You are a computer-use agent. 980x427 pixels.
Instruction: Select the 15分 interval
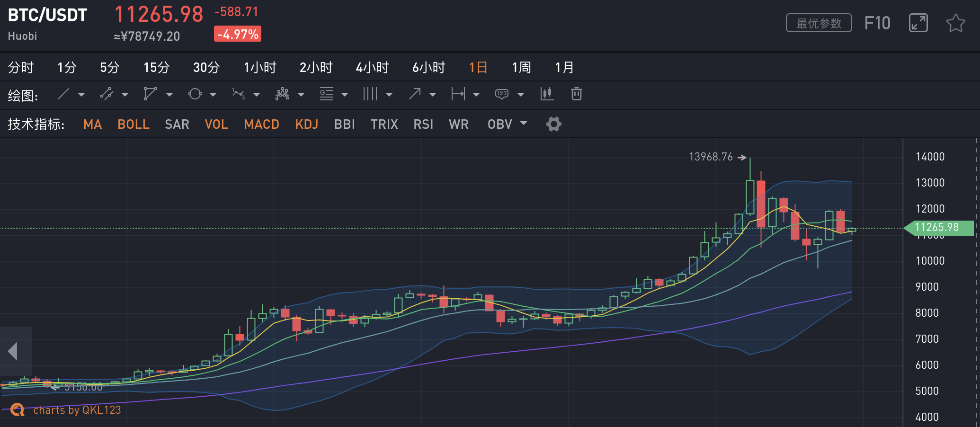click(157, 67)
